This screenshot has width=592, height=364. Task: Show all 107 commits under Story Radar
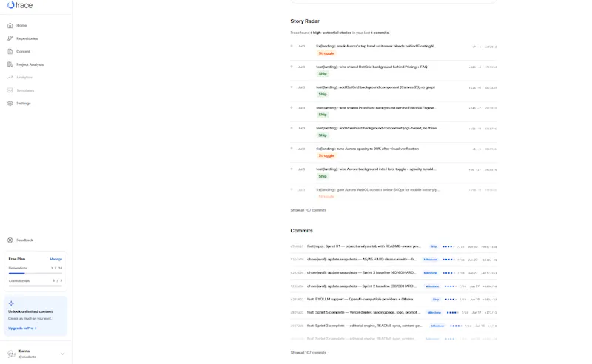pyautogui.click(x=308, y=210)
